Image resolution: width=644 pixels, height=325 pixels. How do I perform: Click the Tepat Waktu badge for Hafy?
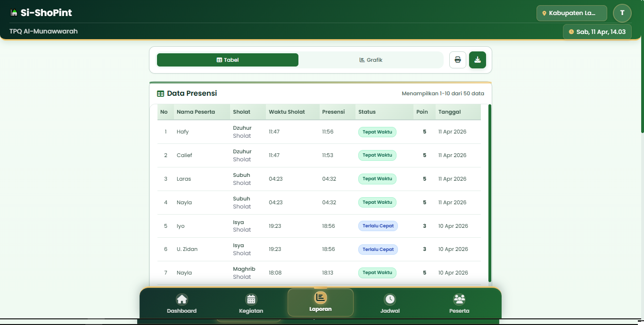click(377, 132)
